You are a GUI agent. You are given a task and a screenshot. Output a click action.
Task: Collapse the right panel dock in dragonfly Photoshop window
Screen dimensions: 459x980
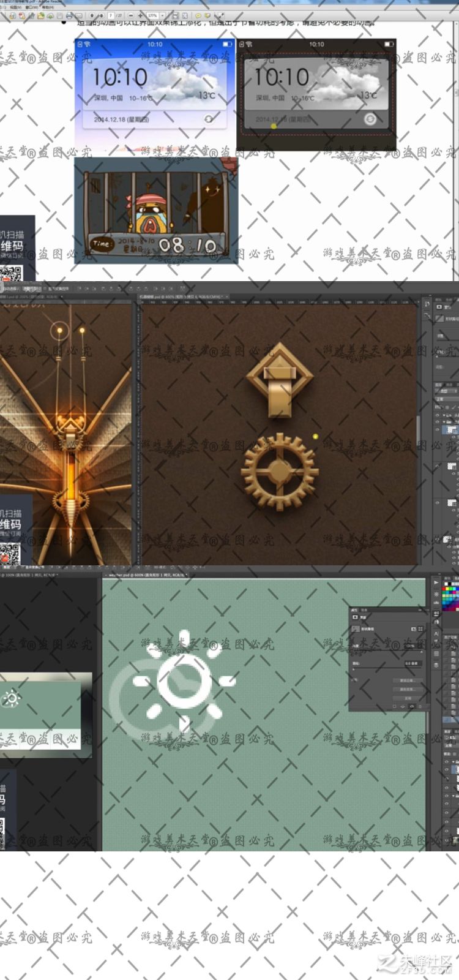pyautogui.click(x=430, y=295)
